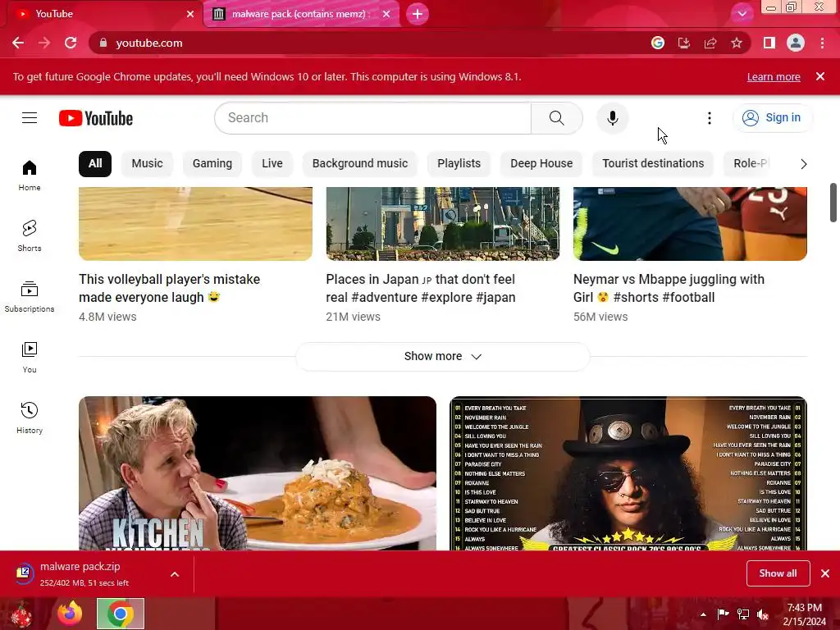Click the install app icon in address bar
The width and height of the screenshot is (840, 630).
(x=684, y=43)
